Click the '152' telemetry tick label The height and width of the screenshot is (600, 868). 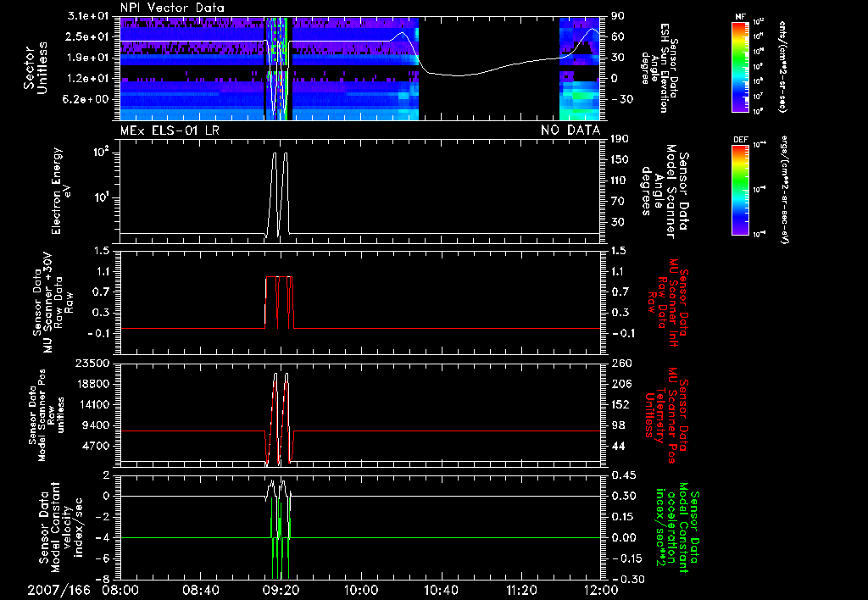tap(620, 404)
